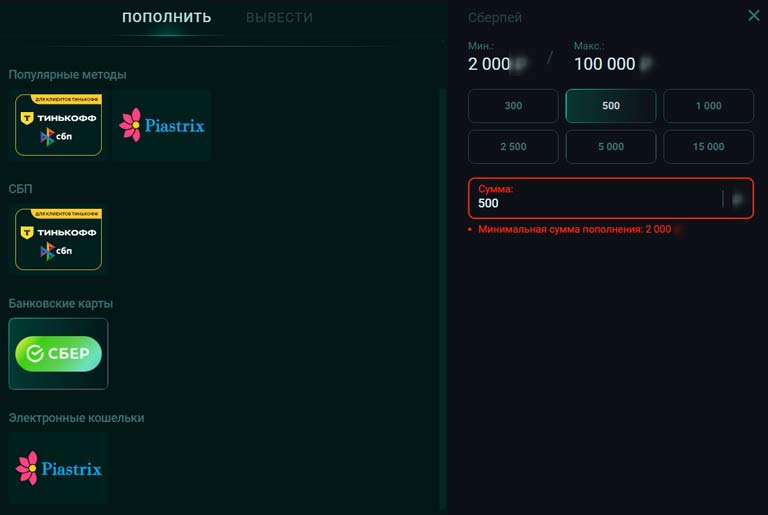Set amount to 5 000 preset
Screen dimensions: 768x515
pos(611,147)
